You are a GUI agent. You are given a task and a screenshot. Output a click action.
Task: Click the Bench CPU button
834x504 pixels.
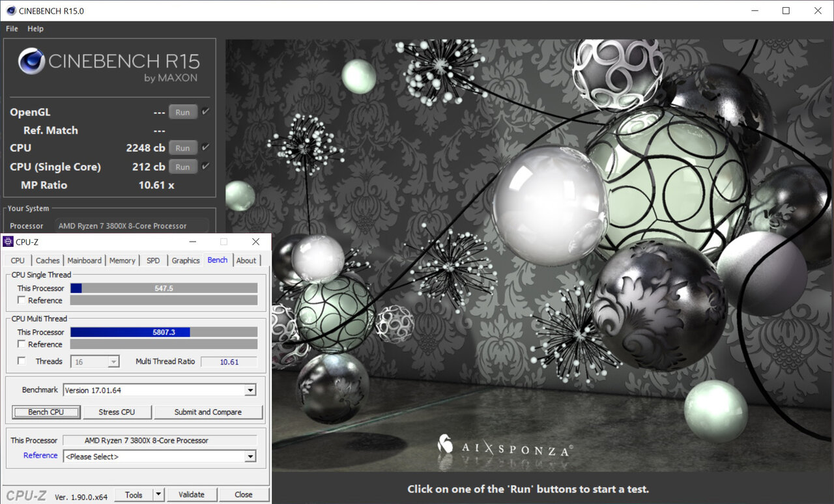pos(46,412)
